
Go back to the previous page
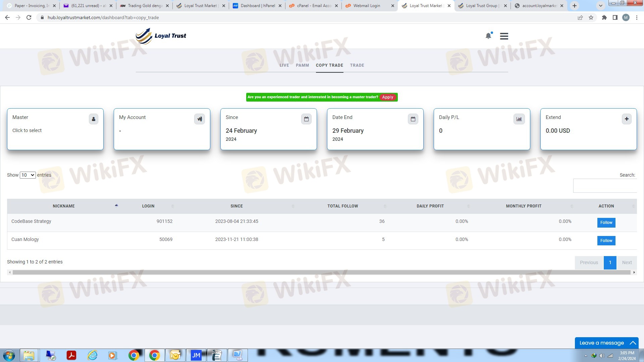coord(7,17)
